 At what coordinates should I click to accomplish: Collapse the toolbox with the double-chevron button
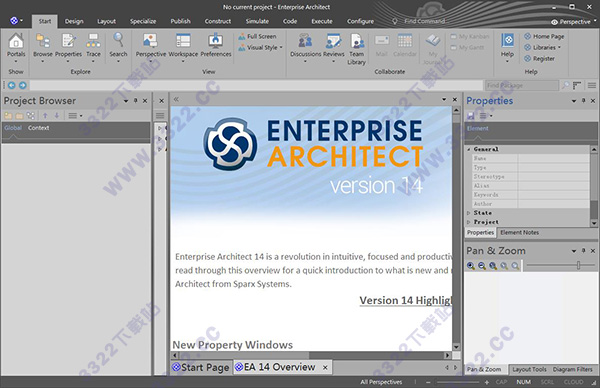click(x=176, y=99)
